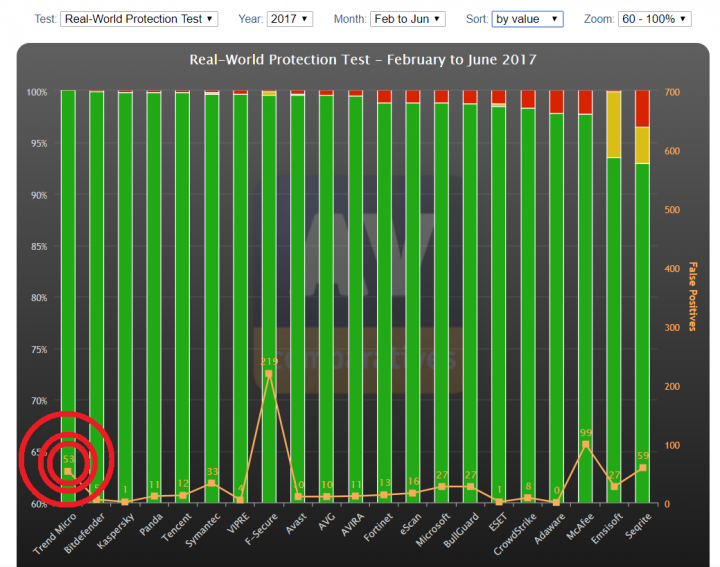Click the VIPRE x-axis label

(x=238, y=523)
